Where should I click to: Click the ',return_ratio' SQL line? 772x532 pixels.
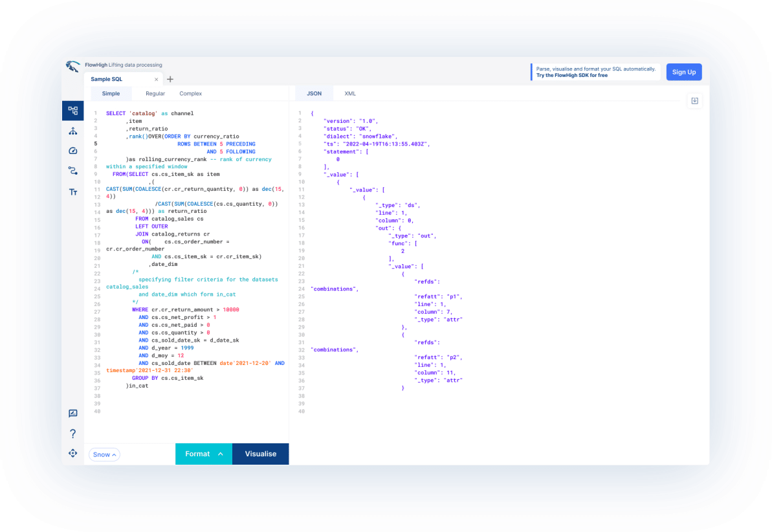pyautogui.click(x=147, y=129)
